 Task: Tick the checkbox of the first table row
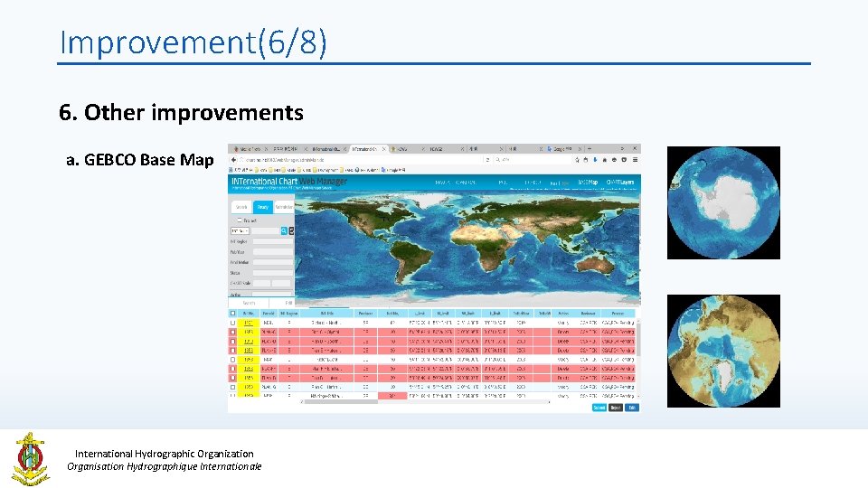coord(232,323)
